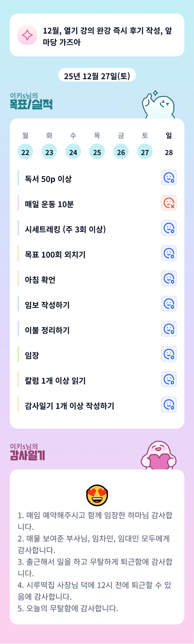The width and height of the screenshot is (194, 644).
Task: Open the 12월 goal banner text
Action: pyautogui.click(x=107, y=36)
